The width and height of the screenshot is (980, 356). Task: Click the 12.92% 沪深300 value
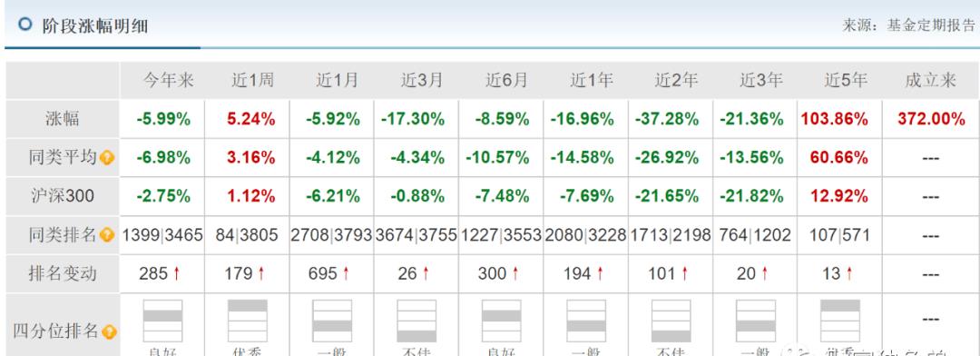point(838,196)
